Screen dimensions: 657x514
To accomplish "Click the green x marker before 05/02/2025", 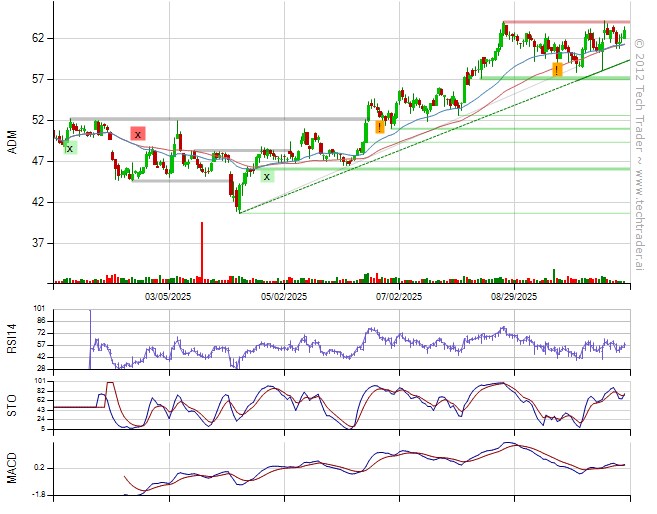I will point(266,176).
